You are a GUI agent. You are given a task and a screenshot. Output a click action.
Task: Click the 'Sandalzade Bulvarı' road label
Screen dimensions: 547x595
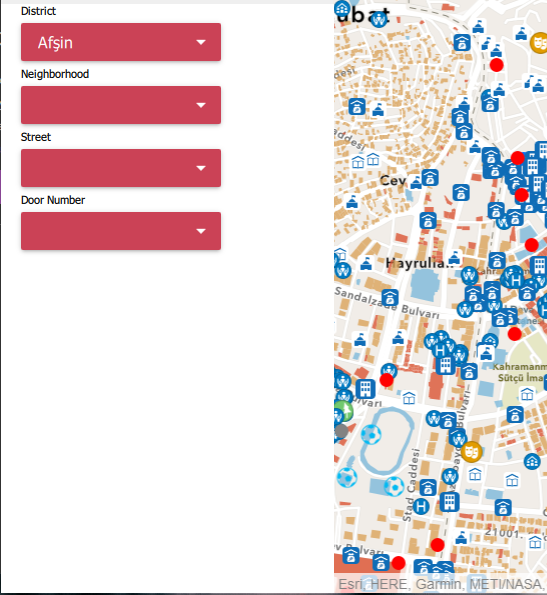point(387,302)
